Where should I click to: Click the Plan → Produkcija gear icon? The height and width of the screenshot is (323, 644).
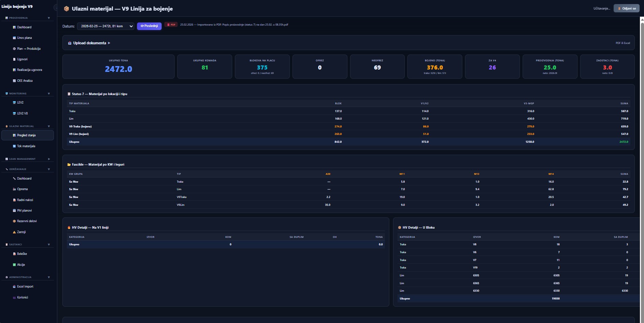point(14,49)
